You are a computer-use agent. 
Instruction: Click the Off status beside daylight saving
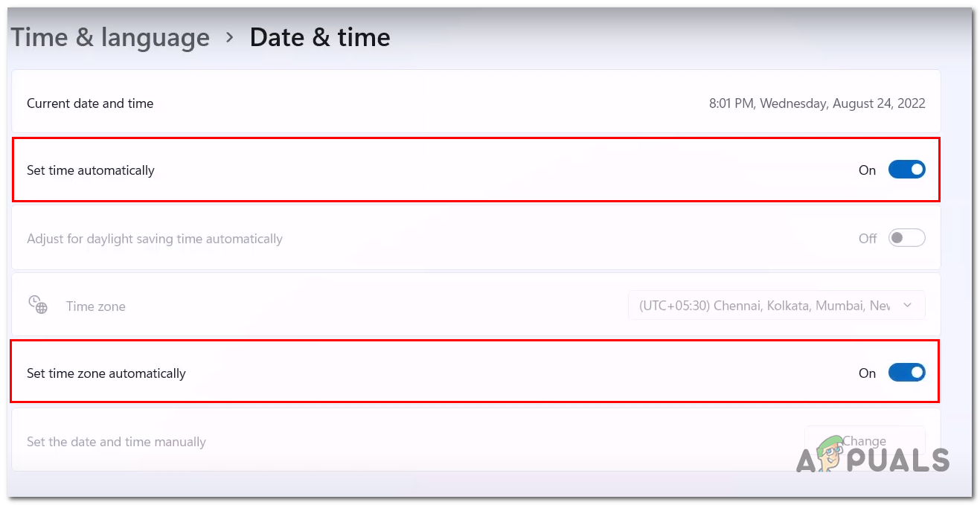pos(868,239)
